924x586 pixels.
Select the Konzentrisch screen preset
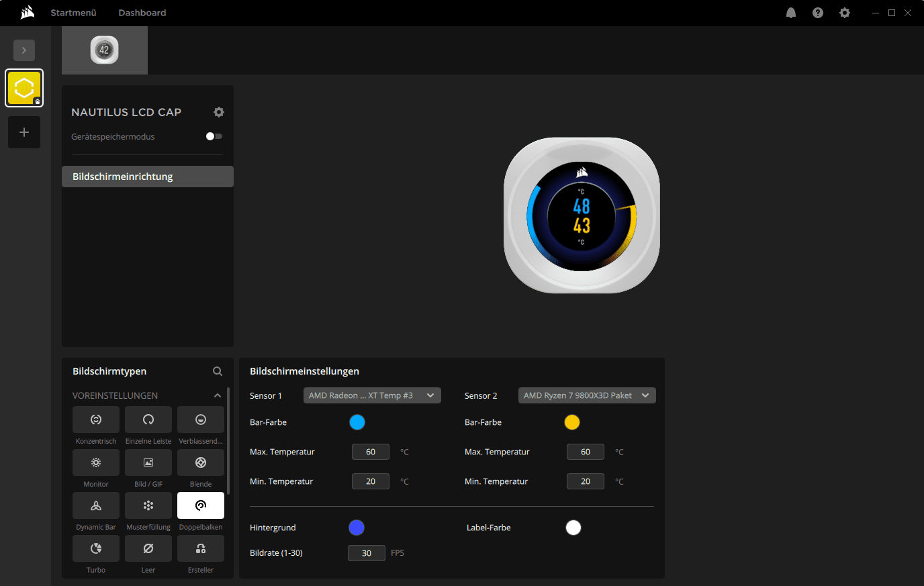pyautogui.click(x=96, y=420)
